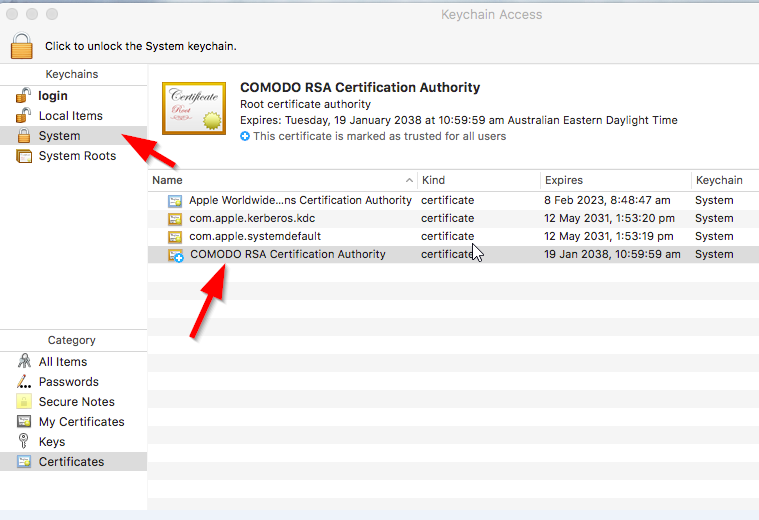Show Secure Notes category
Image resolution: width=759 pixels, height=520 pixels.
tap(74, 402)
